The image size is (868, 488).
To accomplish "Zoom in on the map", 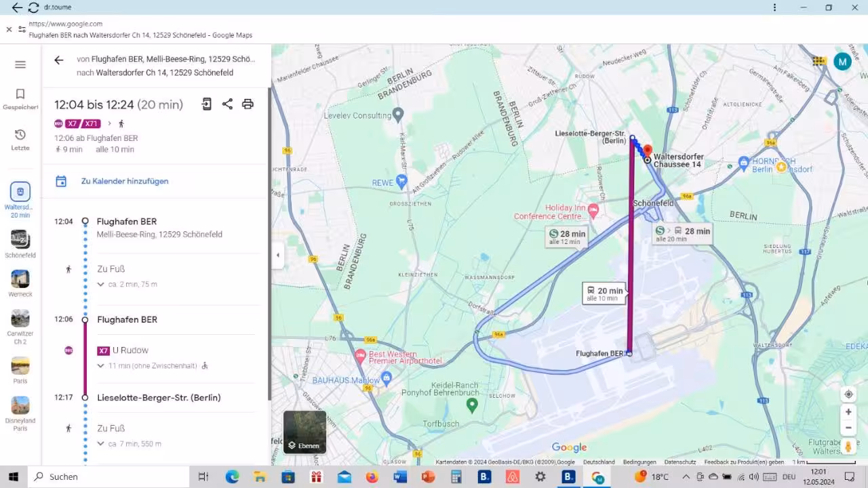I will point(848,411).
